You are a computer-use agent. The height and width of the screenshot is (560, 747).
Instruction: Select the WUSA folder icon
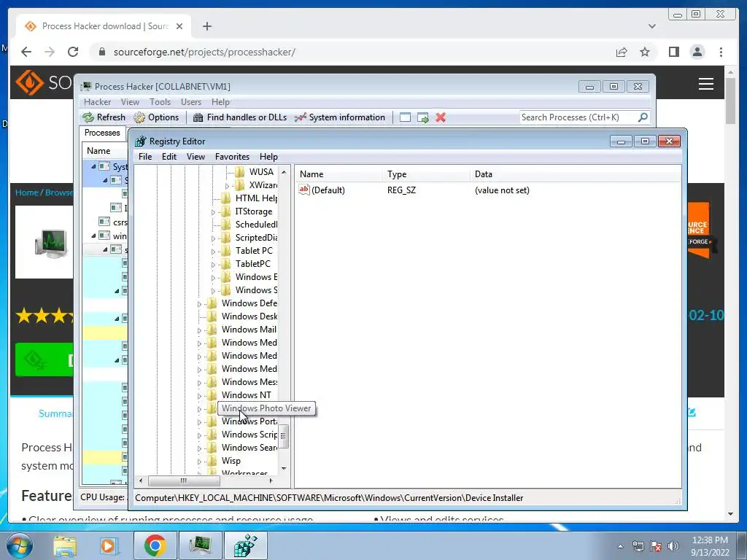[x=240, y=171]
